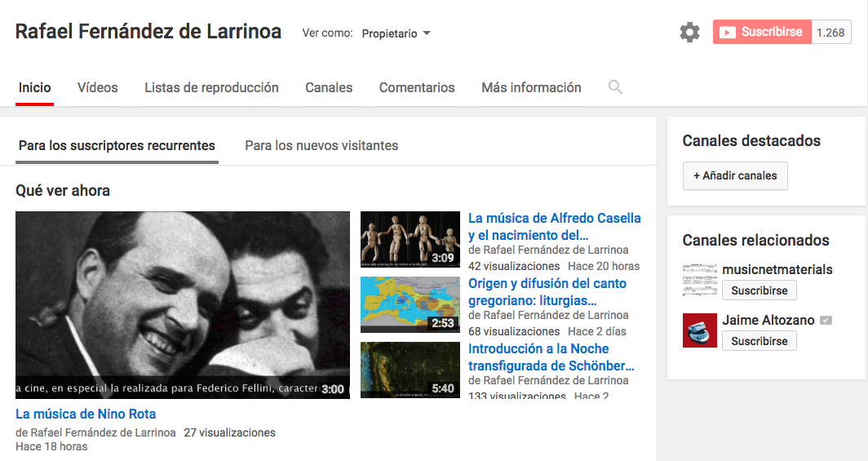868x461 pixels.
Task: Open Jaime Altozano channel name link
Action: coord(768,320)
